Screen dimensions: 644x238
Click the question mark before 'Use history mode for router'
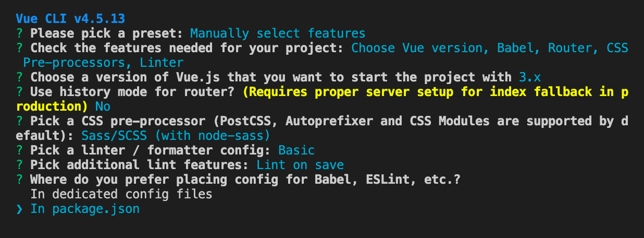pyautogui.click(x=19, y=92)
